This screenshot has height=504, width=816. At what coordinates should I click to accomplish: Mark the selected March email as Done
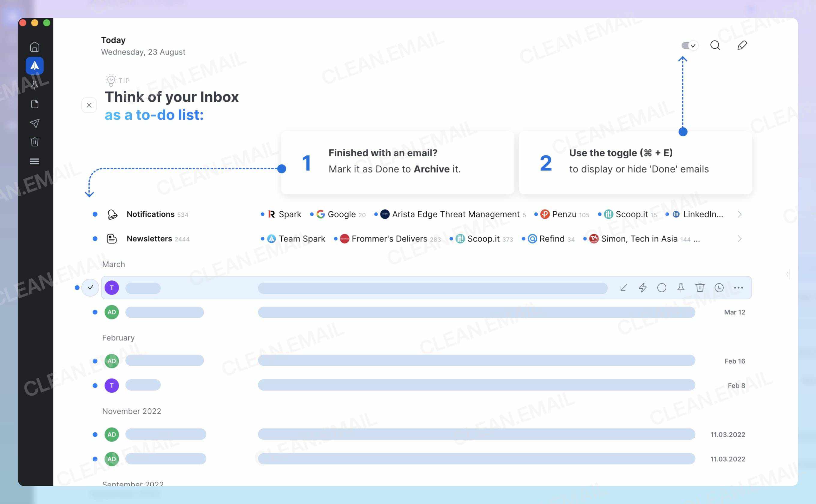90,287
